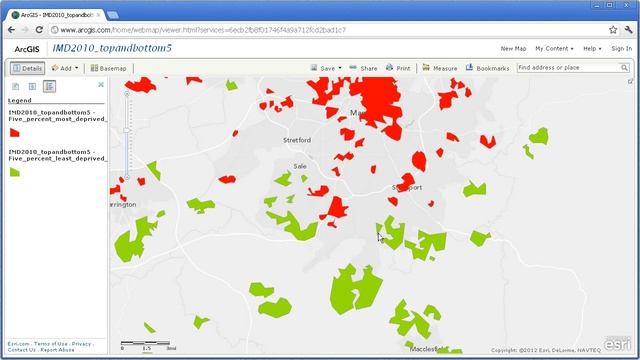Image resolution: width=640 pixels, height=360 pixels.
Task: Open the New Map link
Action: point(513,49)
